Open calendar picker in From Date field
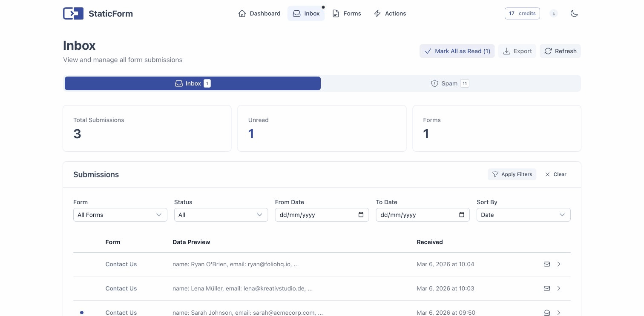This screenshot has height=316, width=644. coord(361,215)
